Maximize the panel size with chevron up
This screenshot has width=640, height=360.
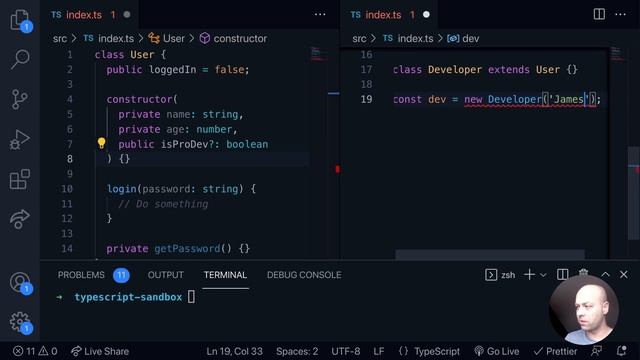tap(605, 275)
